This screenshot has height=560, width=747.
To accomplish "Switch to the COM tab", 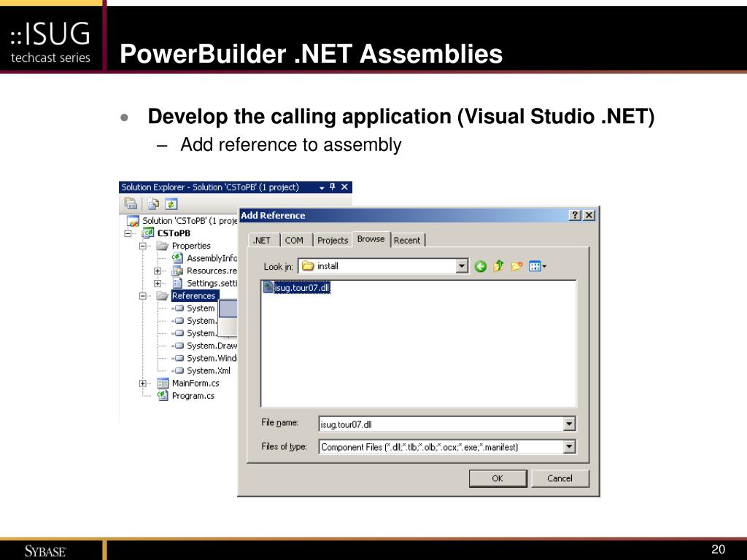I will click(x=294, y=241).
